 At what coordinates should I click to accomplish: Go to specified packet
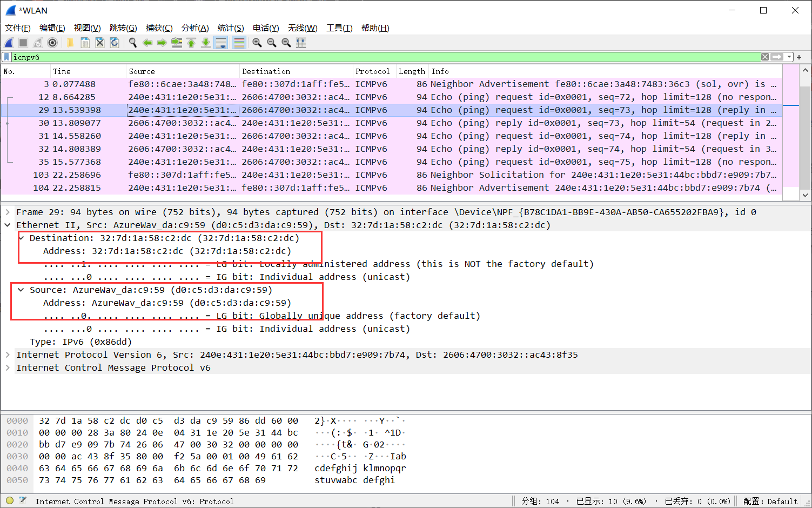[x=177, y=43]
